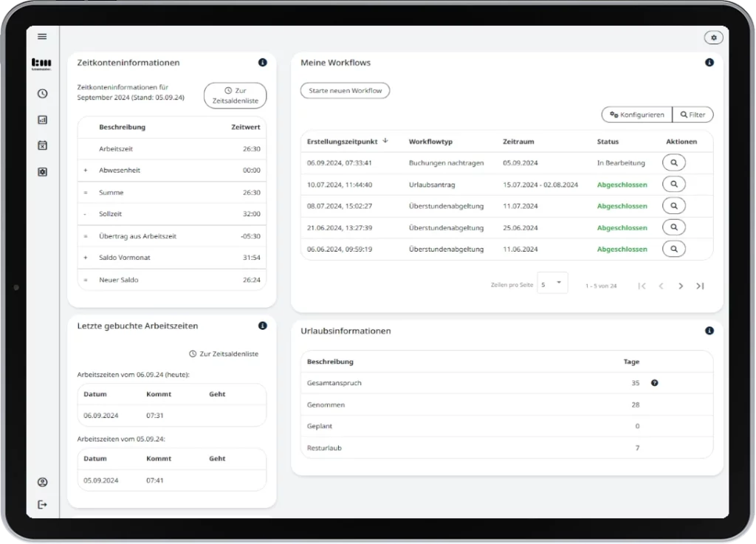Open sidebar settings via the gear icon

coord(42,171)
